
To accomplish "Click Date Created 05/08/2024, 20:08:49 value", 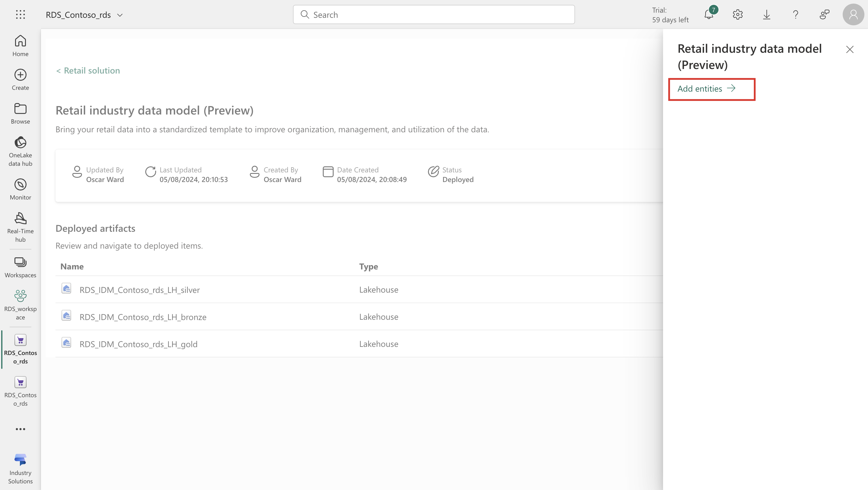I will point(372,179).
